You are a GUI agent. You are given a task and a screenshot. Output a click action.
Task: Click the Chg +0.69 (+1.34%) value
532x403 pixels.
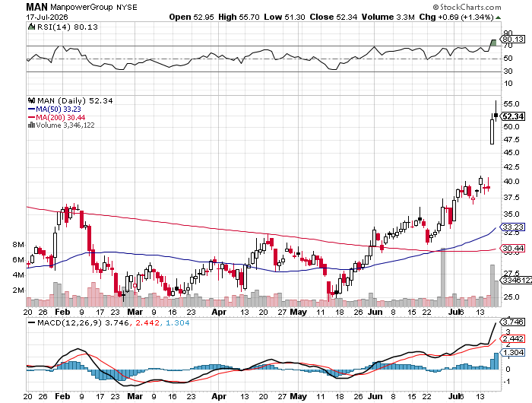click(456, 17)
